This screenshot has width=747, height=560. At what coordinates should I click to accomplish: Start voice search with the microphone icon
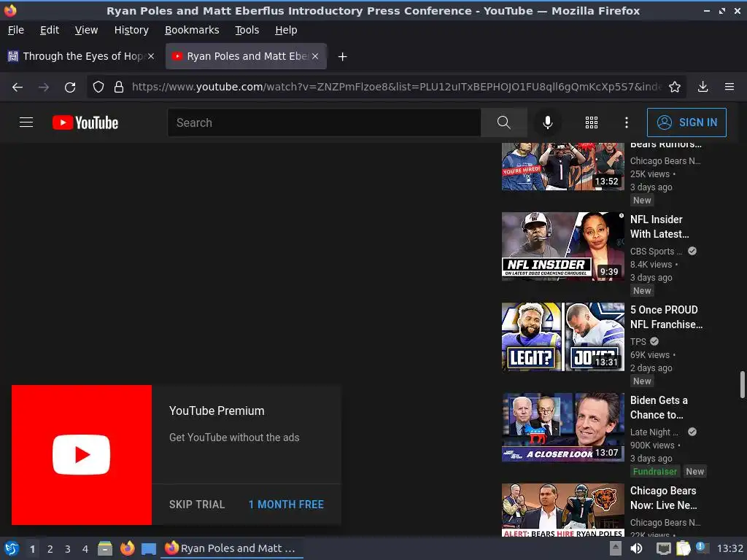[x=547, y=122]
